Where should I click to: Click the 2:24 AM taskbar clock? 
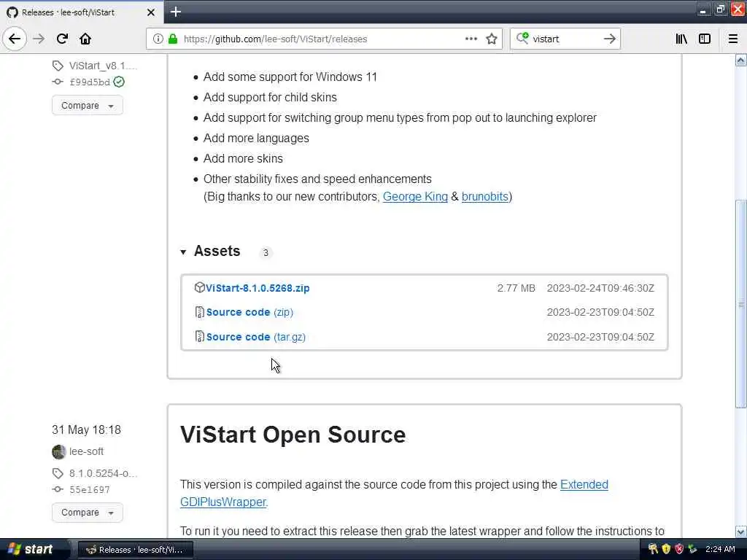click(x=720, y=549)
